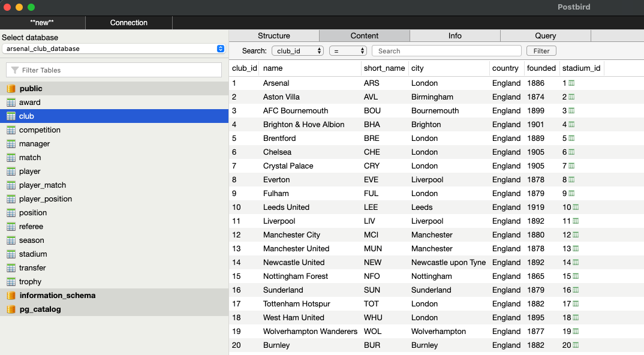The width and height of the screenshot is (644, 355).
Task: Open foreign key link for stadium_id 10
Action: (x=576, y=207)
